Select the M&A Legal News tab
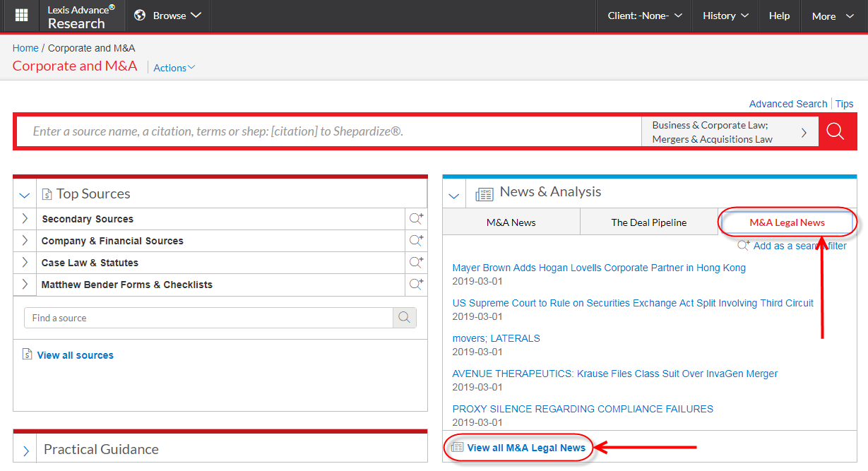 [x=787, y=222]
